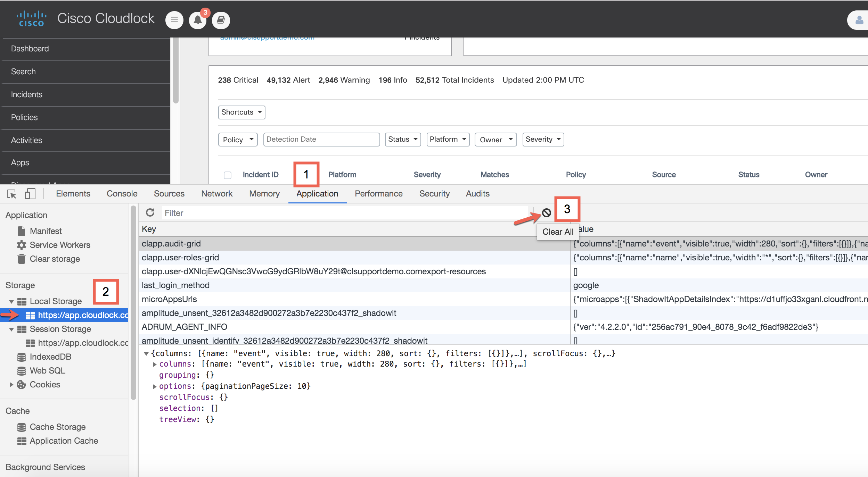Open Search in sidebar
The width and height of the screenshot is (868, 477).
point(85,72)
